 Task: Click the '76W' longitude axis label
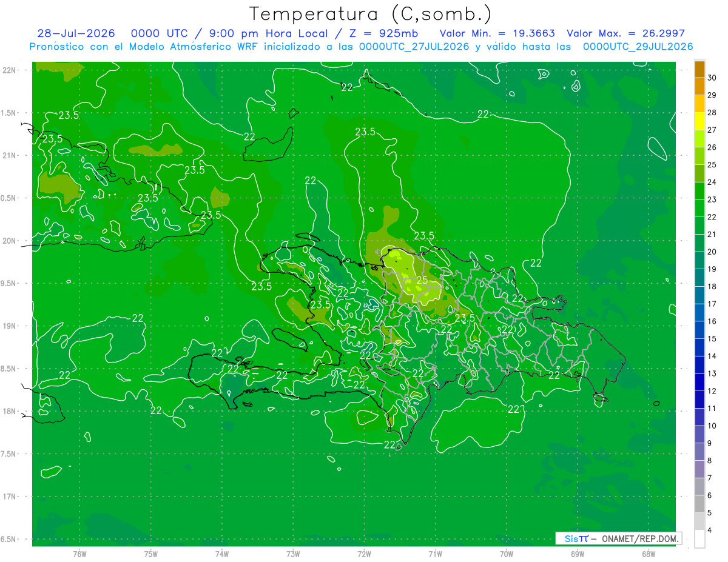79,554
